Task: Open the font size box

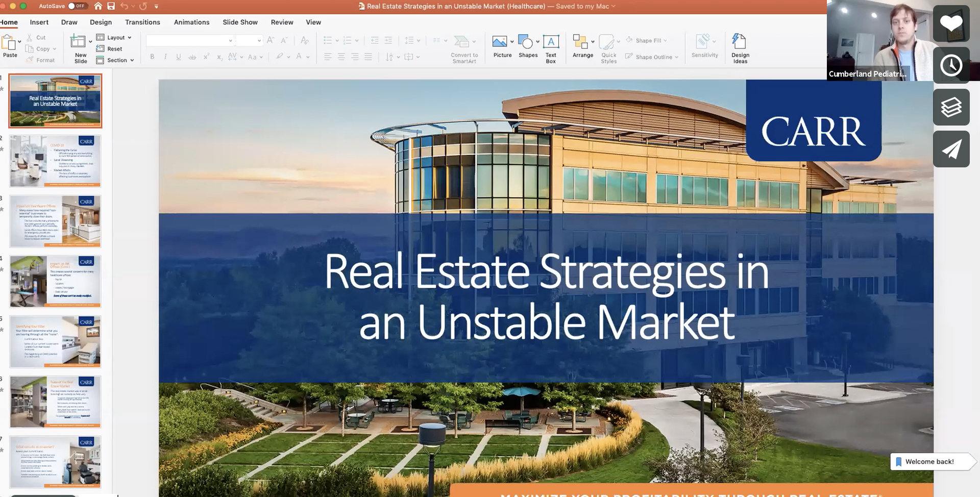Action: click(249, 40)
